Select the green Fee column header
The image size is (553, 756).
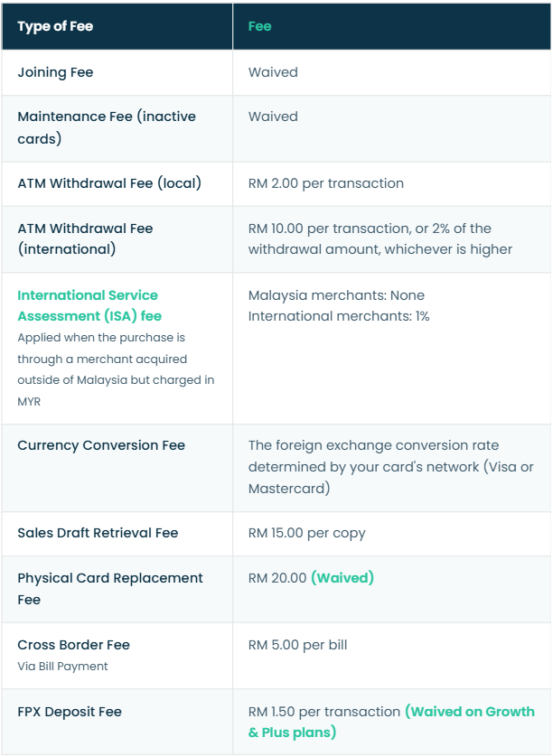point(259,26)
